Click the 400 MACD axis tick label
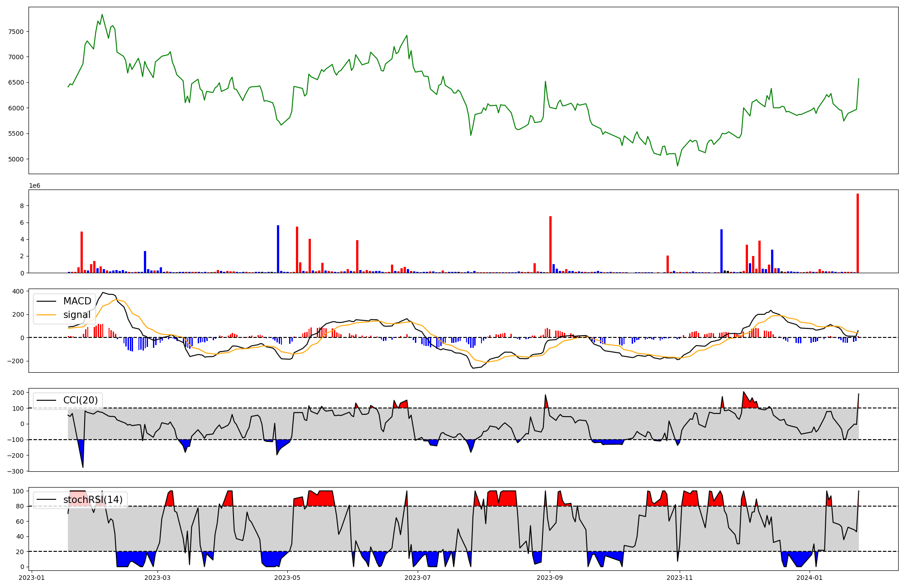The height and width of the screenshot is (588, 905). coord(18,291)
